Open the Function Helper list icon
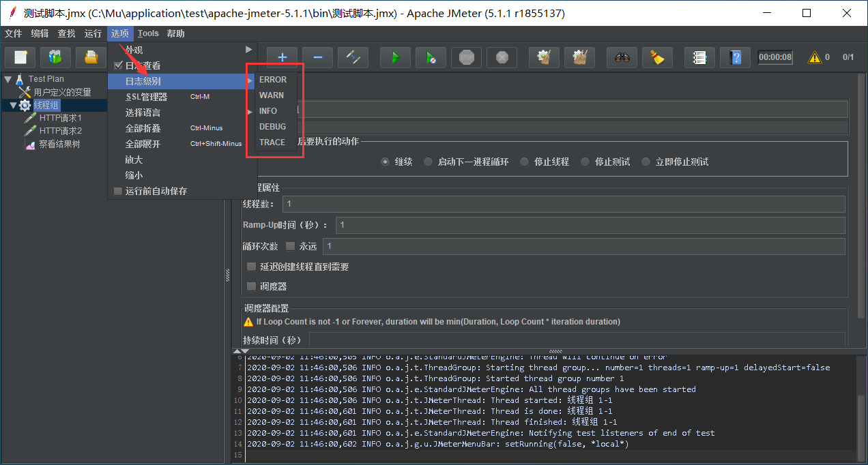868x465 pixels. pos(699,58)
